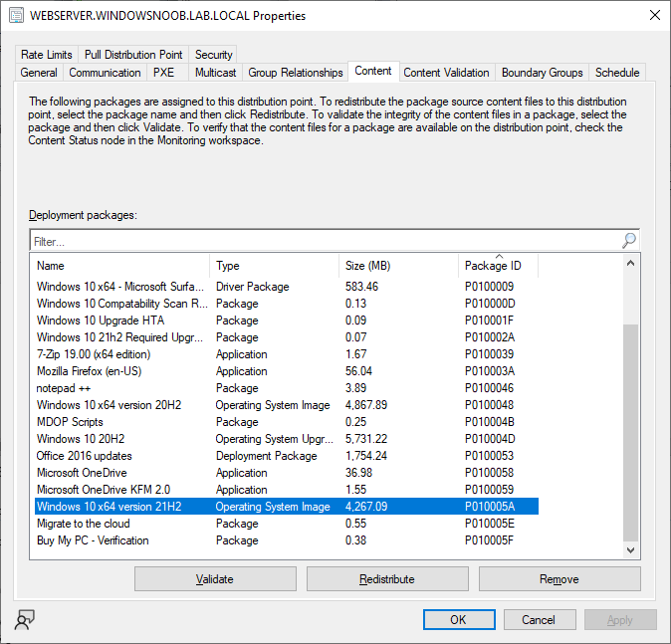Click size value 583.46

(x=361, y=287)
